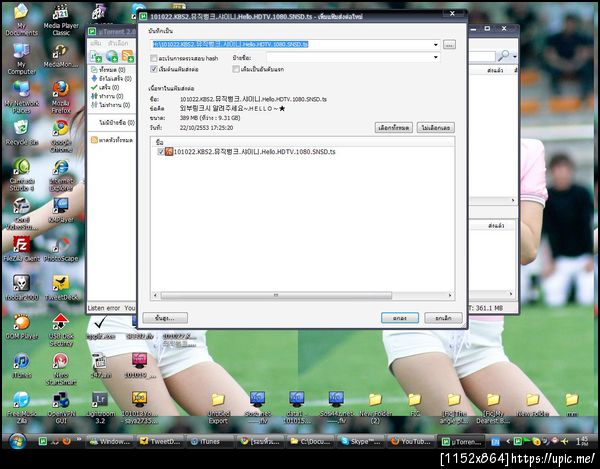Open the OpenVPN GUI desktop icon

tap(61, 409)
